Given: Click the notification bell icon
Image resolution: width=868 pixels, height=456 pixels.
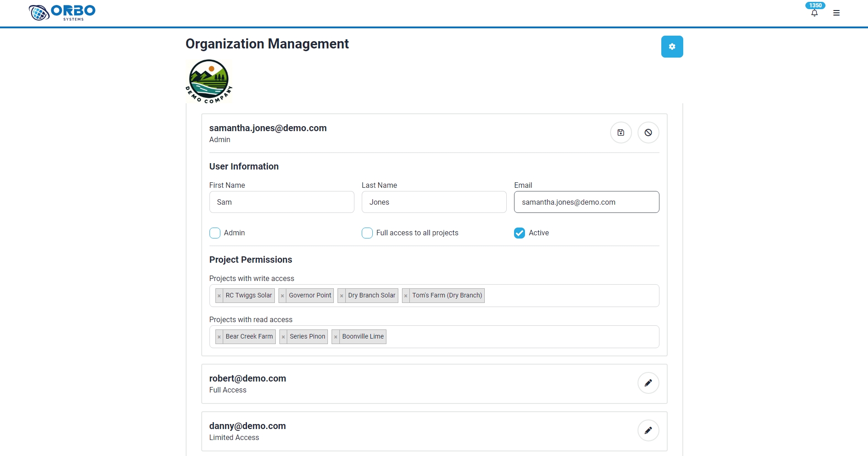Looking at the screenshot, I should coord(814,13).
